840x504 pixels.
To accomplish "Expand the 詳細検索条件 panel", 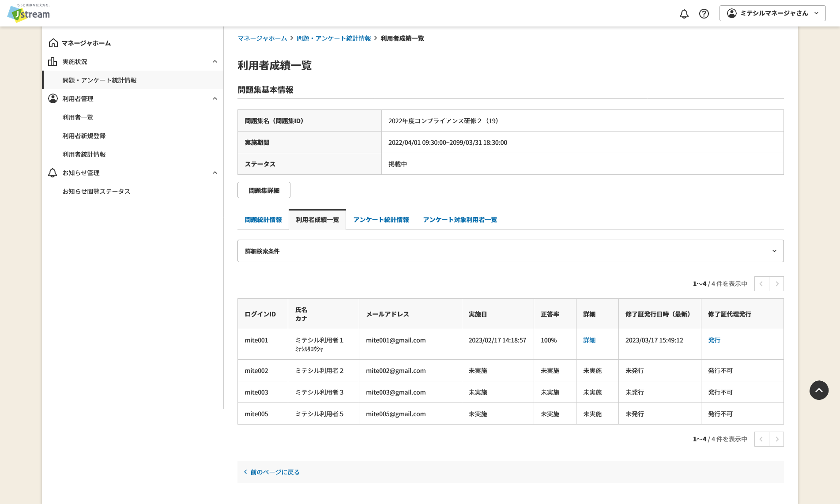I will pyautogui.click(x=510, y=251).
